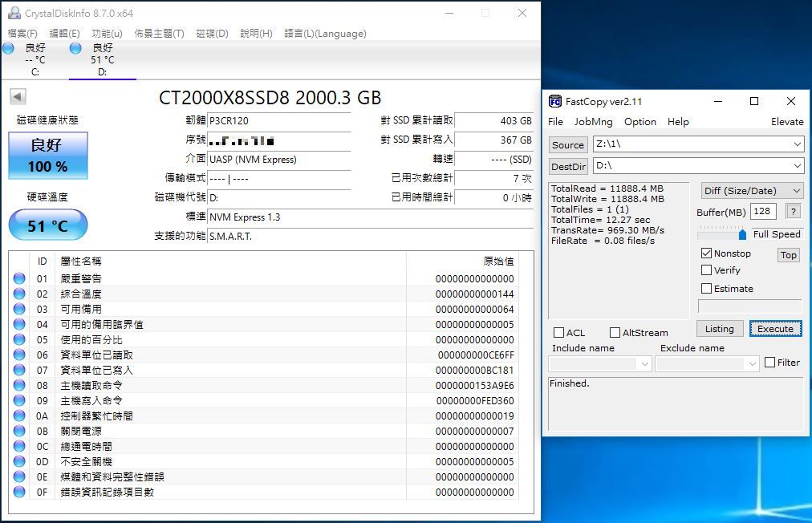Viewport: 812px width, 523px height.
Task: Check the ACL option
Action: pyautogui.click(x=558, y=332)
